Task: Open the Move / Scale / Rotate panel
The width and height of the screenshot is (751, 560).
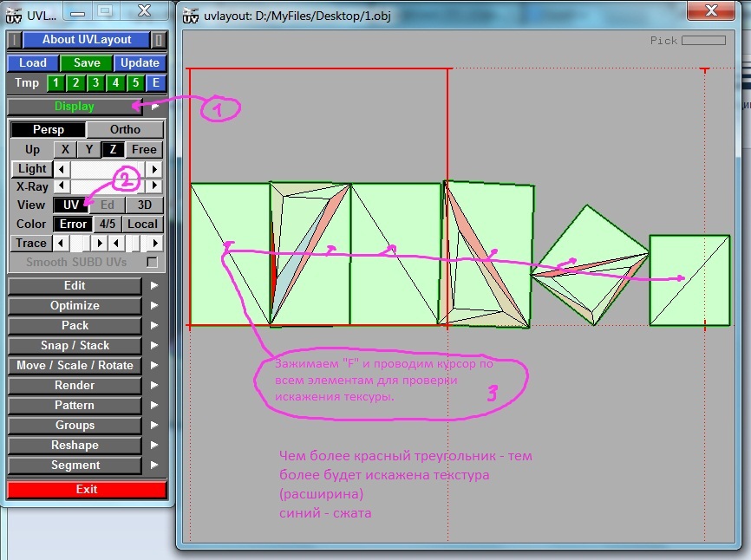Action: (75, 366)
